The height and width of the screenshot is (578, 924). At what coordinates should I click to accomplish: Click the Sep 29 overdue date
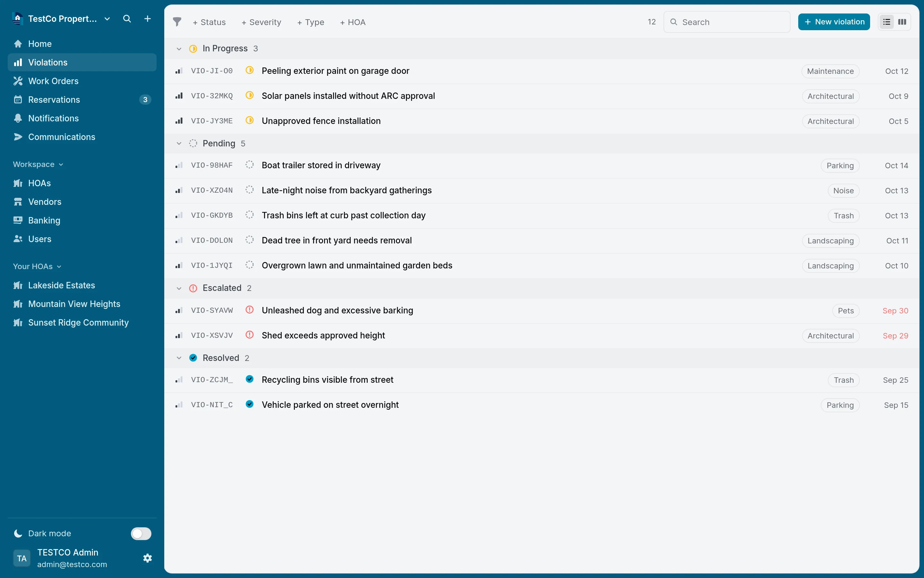point(895,336)
